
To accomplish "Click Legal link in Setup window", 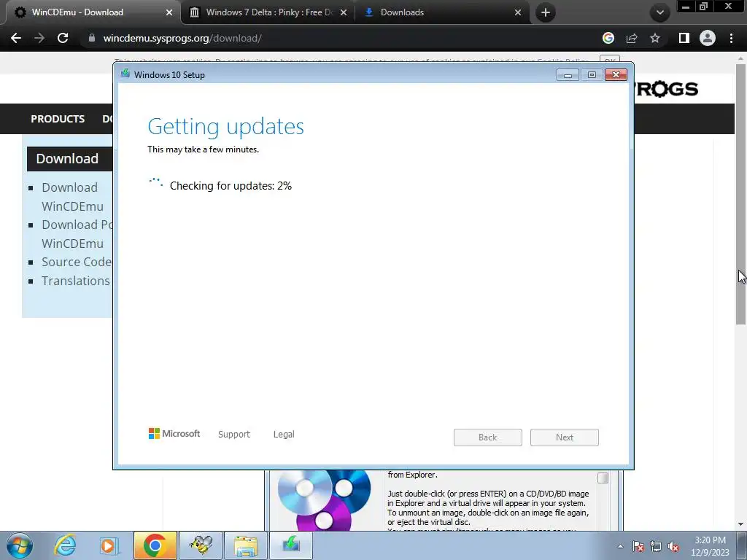I will pos(284,435).
